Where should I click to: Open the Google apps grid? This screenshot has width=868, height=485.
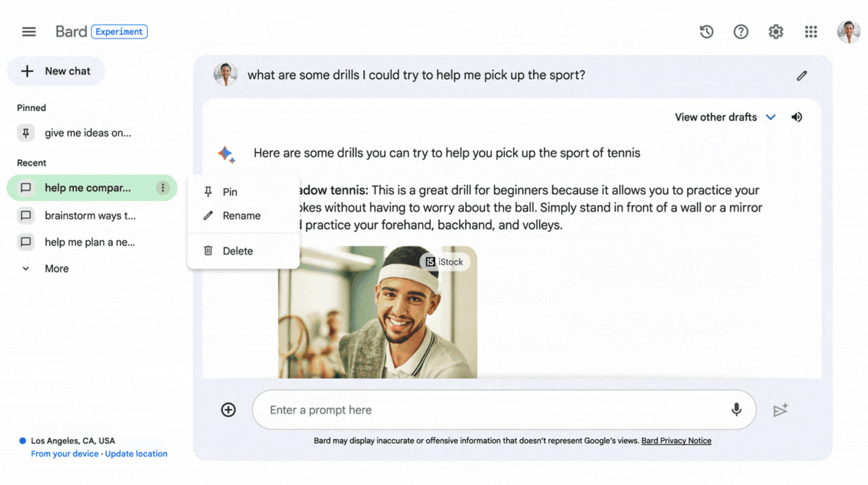(811, 32)
